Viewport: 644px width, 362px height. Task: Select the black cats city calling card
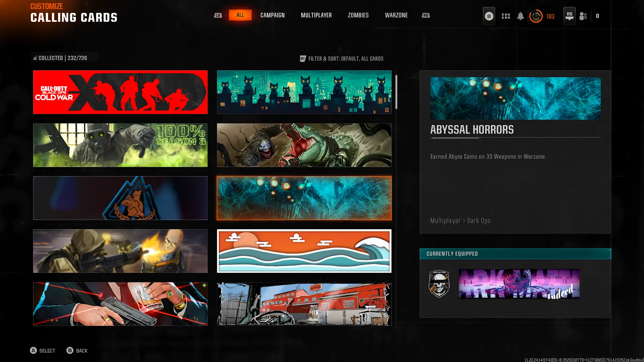(304, 92)
